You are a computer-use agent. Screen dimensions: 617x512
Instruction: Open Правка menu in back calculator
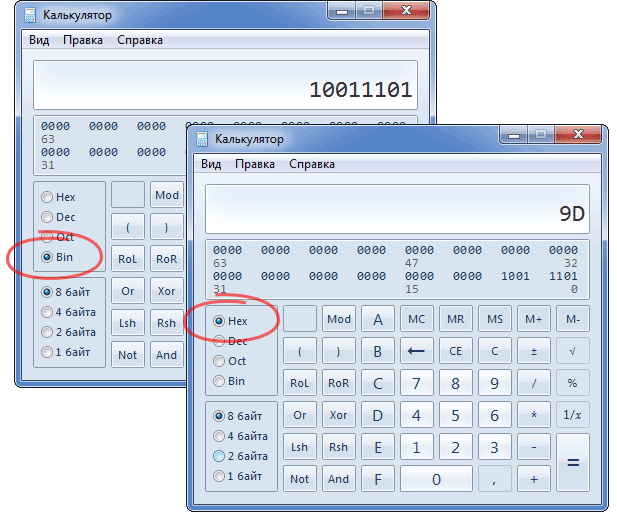82,40
